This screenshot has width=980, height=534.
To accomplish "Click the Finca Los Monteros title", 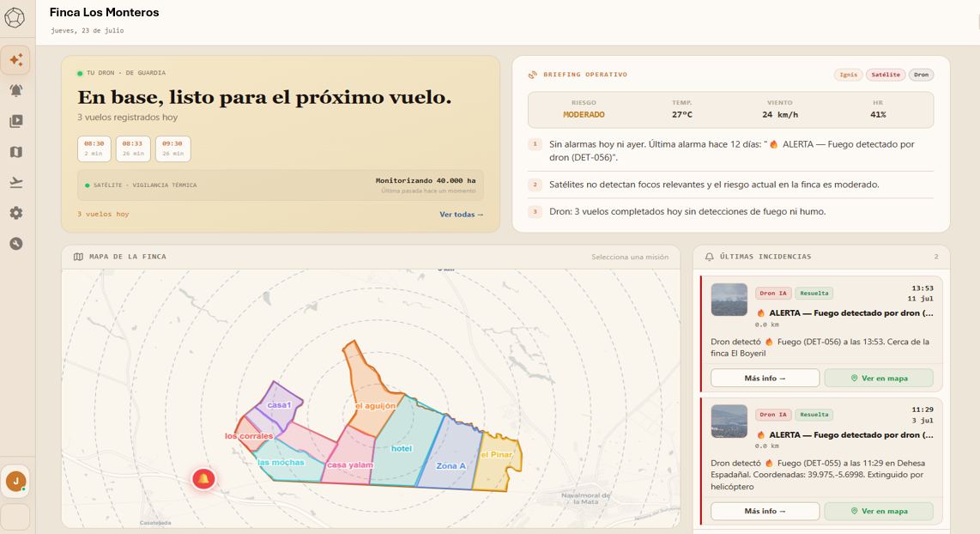I will click(105, 13).
